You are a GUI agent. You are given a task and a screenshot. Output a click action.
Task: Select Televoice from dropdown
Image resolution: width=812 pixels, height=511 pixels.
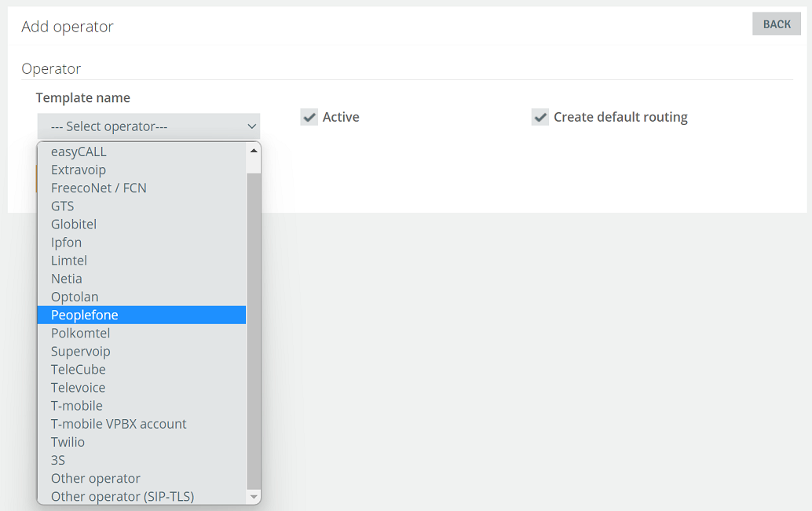pyautogui.click(x=141, y=387)
